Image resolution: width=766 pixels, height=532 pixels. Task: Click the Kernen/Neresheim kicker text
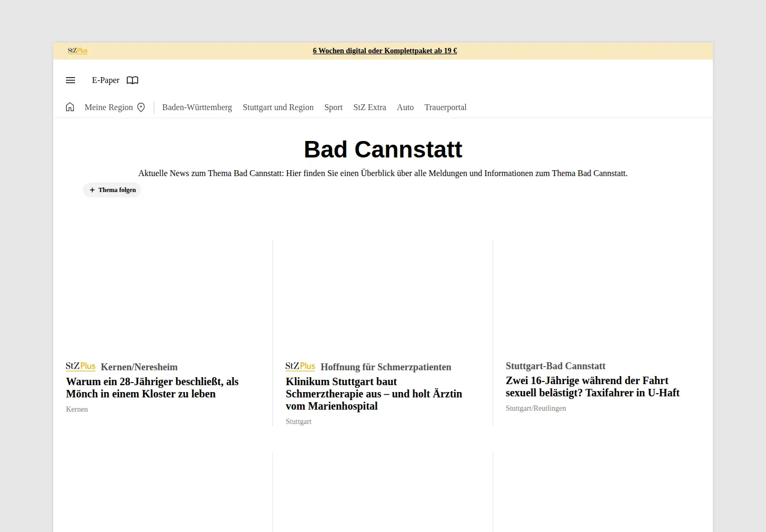click(139, 367)
